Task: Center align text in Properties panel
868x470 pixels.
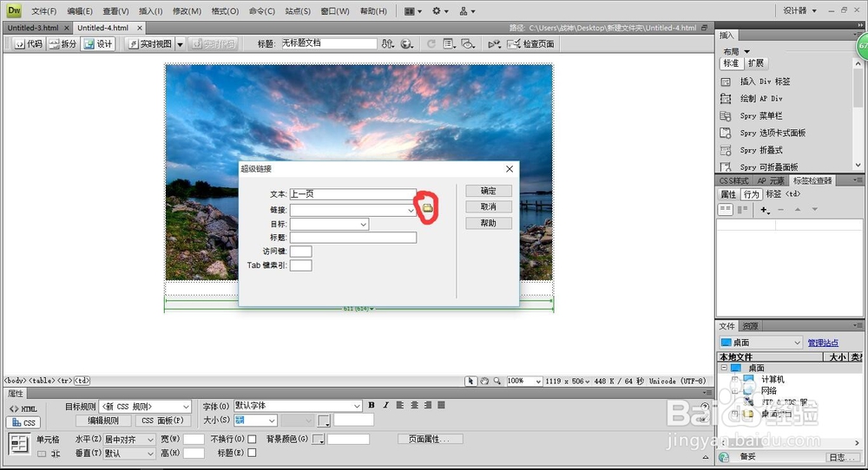Action: (x=414, y=405)
